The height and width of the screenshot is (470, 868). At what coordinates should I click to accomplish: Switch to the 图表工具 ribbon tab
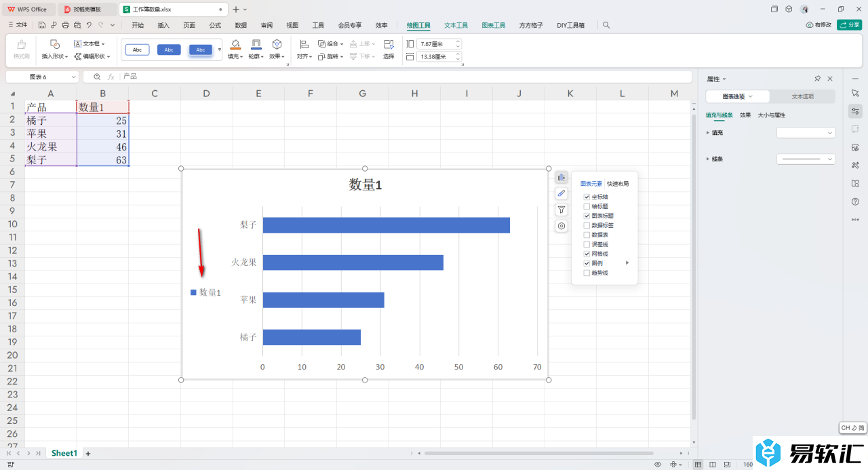(x=494, y=25)
